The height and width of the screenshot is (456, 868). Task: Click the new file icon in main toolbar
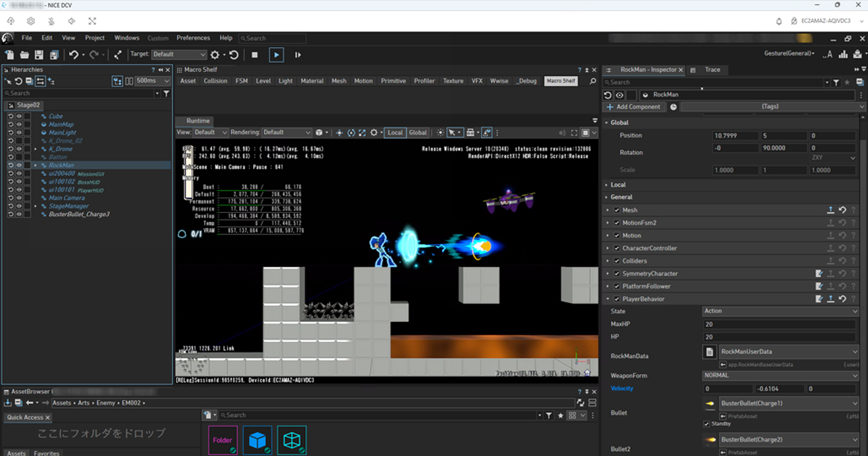pos(9,54)
